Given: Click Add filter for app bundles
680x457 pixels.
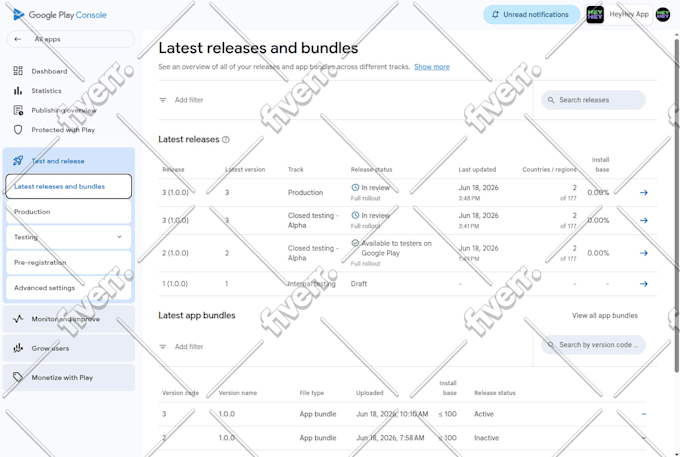Looking at the screenshot, I should [x=189, y=347].
